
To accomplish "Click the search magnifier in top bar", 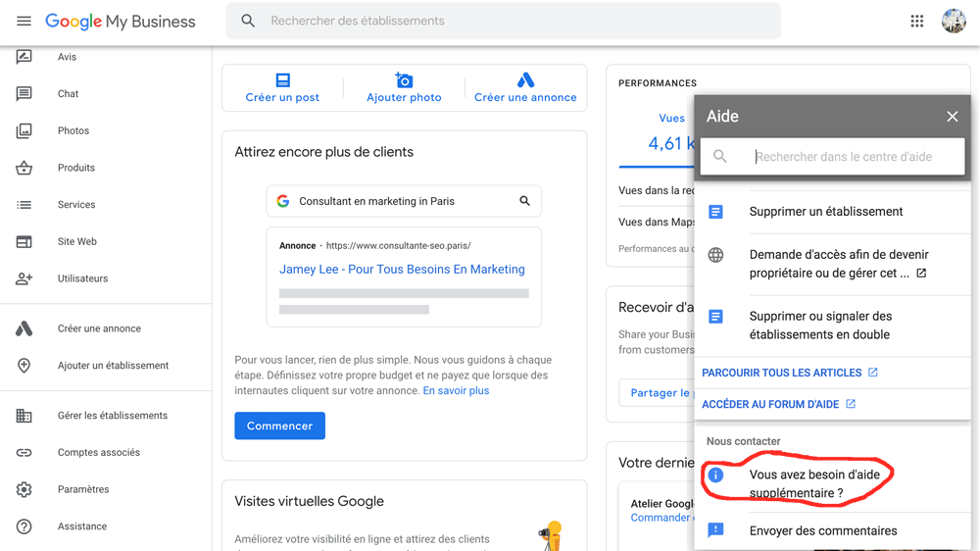I will (x=248, y=21).
